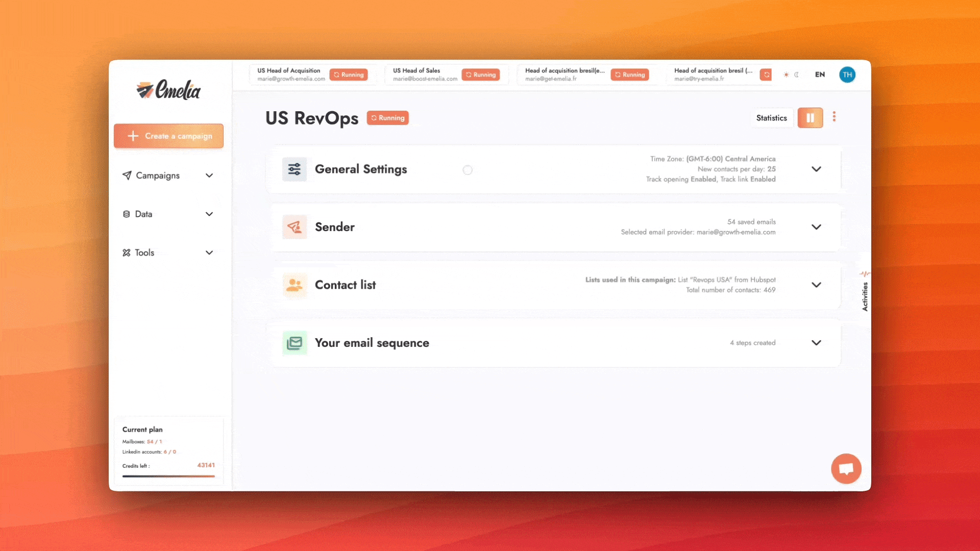Click the email sequence envelope icon
This screenshot has height=551, width=980.
[x=294, y=342]
